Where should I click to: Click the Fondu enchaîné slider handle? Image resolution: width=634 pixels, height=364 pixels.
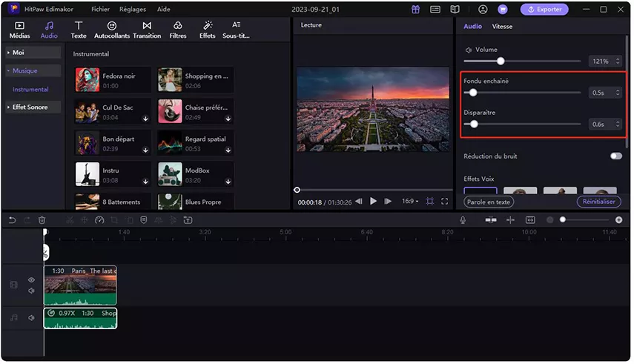point(472,93)
